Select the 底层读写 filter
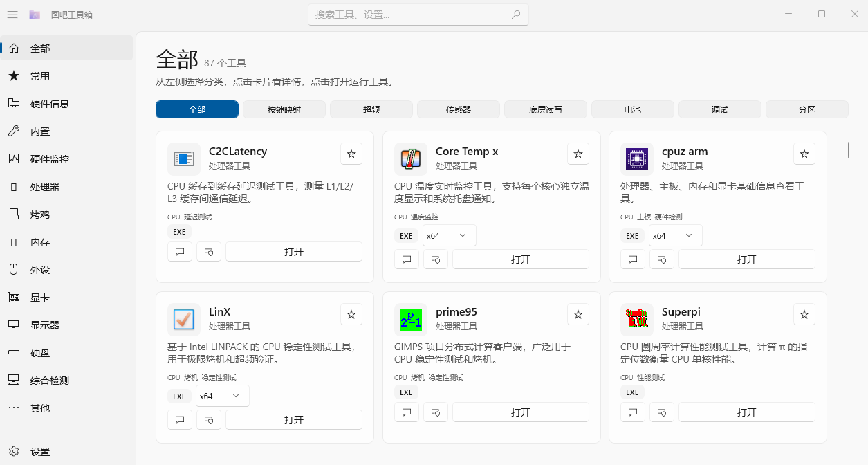The image size is (868, 465). [546, 109]
